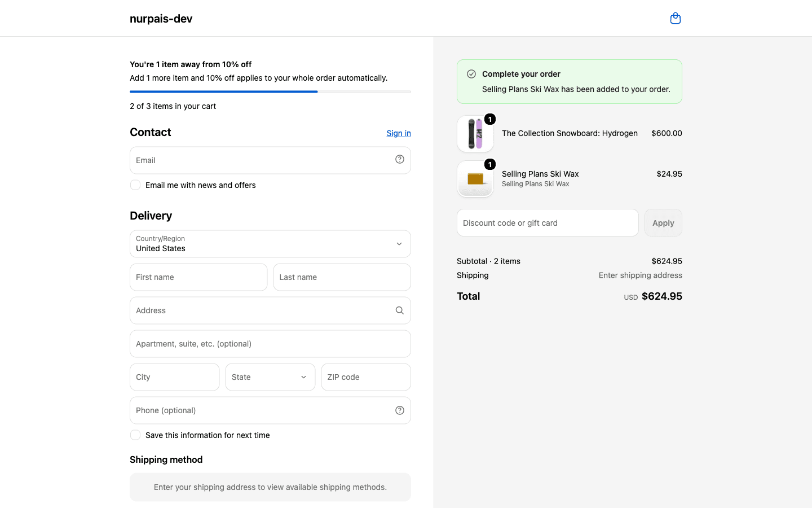Click the Phone (optional) field
The width and height of the screenshot is (812, 508).
[270, 410]
